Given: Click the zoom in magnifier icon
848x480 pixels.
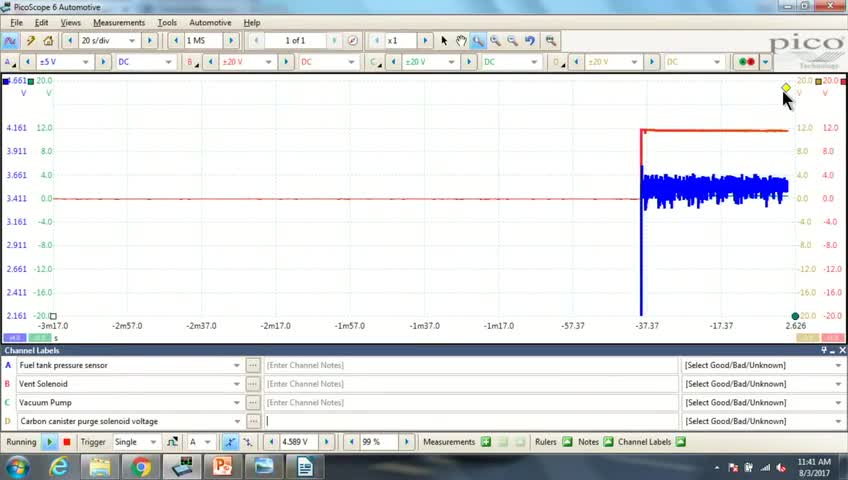Looking at the screenshot, I should click(x=495, y=41).
